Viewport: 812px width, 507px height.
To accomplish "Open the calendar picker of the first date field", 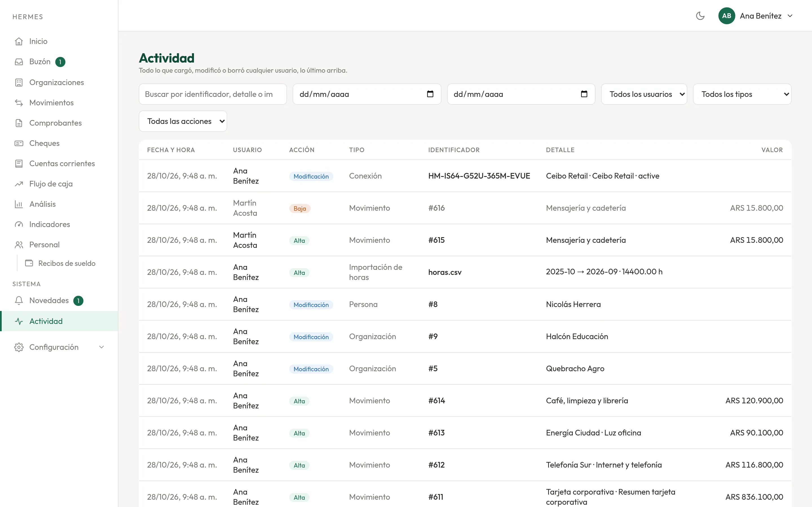I will (x=430, y=94).
